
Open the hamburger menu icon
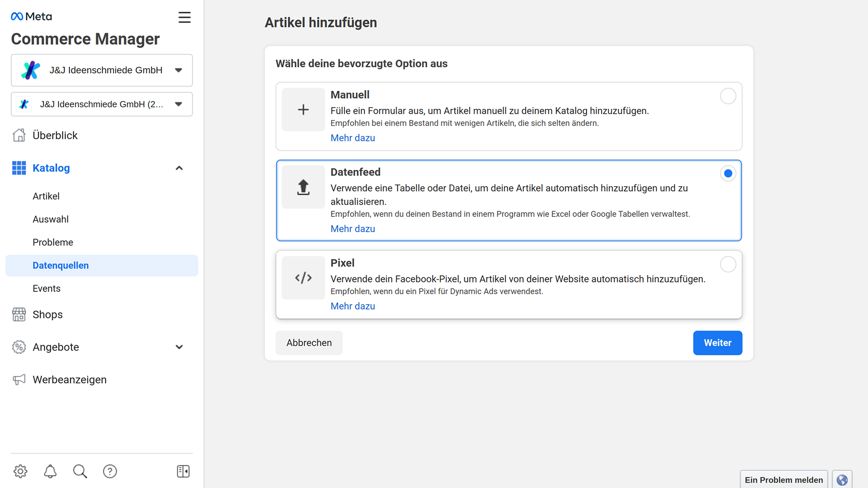coord(184,18)
